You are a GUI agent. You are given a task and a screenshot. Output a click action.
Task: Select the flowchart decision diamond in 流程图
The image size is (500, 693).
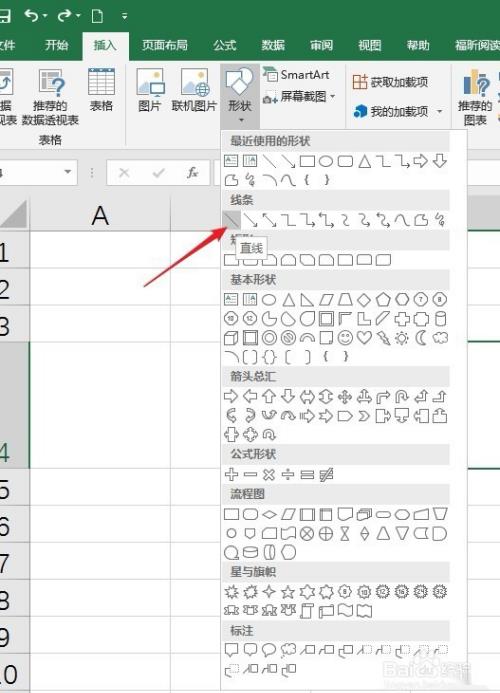(269, 514)
